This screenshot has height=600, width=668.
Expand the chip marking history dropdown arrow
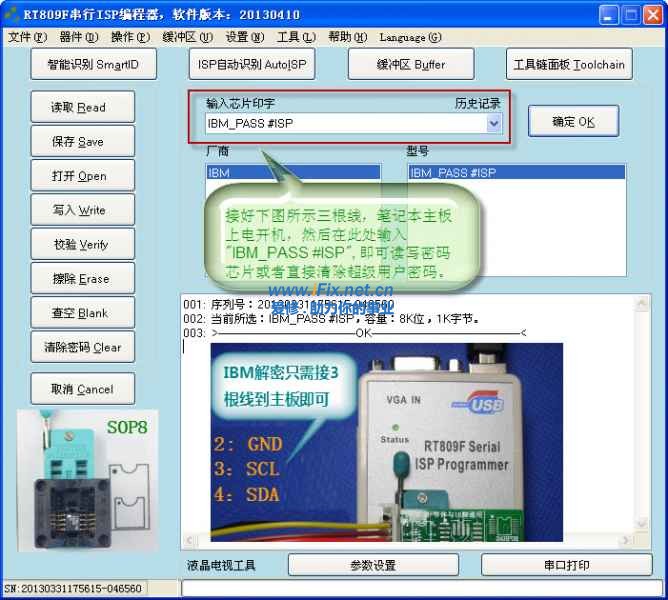[494, 124]
